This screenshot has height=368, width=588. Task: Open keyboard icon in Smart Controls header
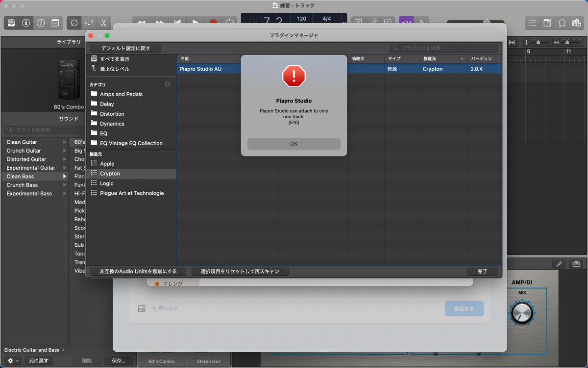pyautogui.click(x=576, y=264)
